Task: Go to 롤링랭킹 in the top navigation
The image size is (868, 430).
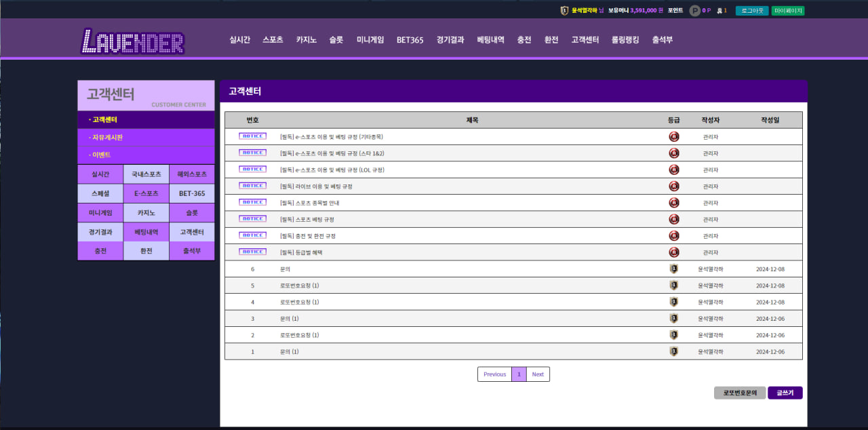Action: click(x=625, y=40)
